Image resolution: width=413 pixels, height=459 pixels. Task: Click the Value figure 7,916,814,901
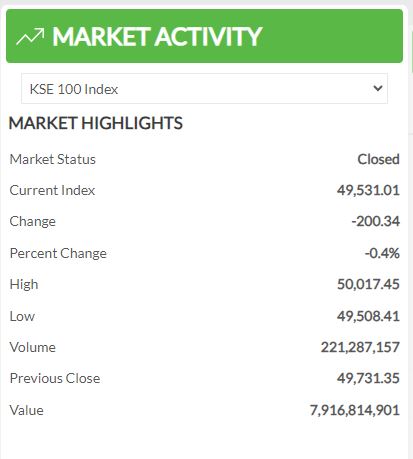coord(355,410)
